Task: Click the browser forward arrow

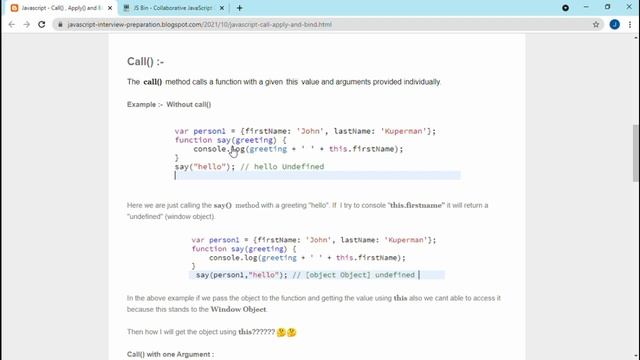Action: coord(27,24)
